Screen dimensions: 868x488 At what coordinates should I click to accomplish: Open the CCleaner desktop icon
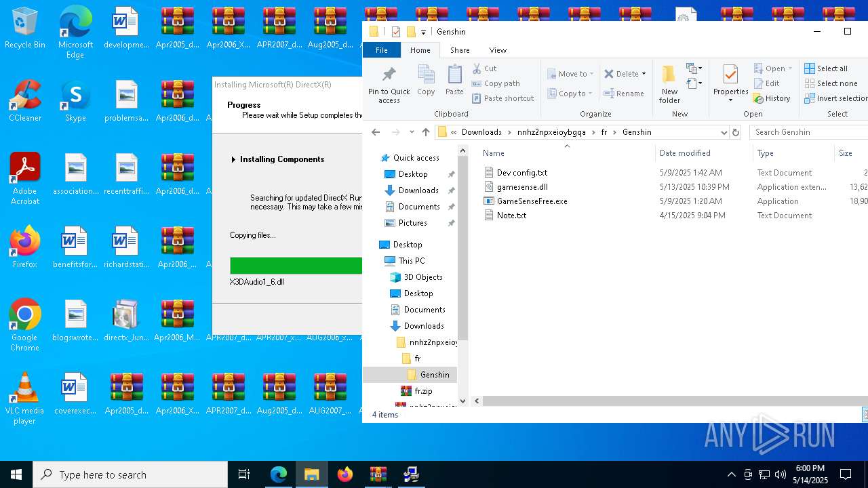click(25, 101)
